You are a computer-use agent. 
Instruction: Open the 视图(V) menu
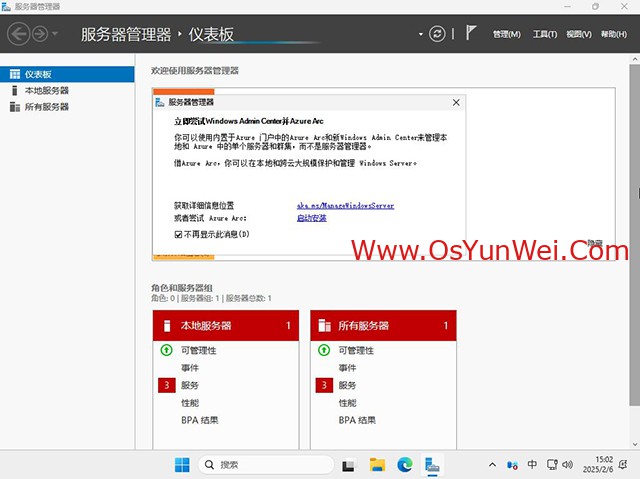point(579,34)
